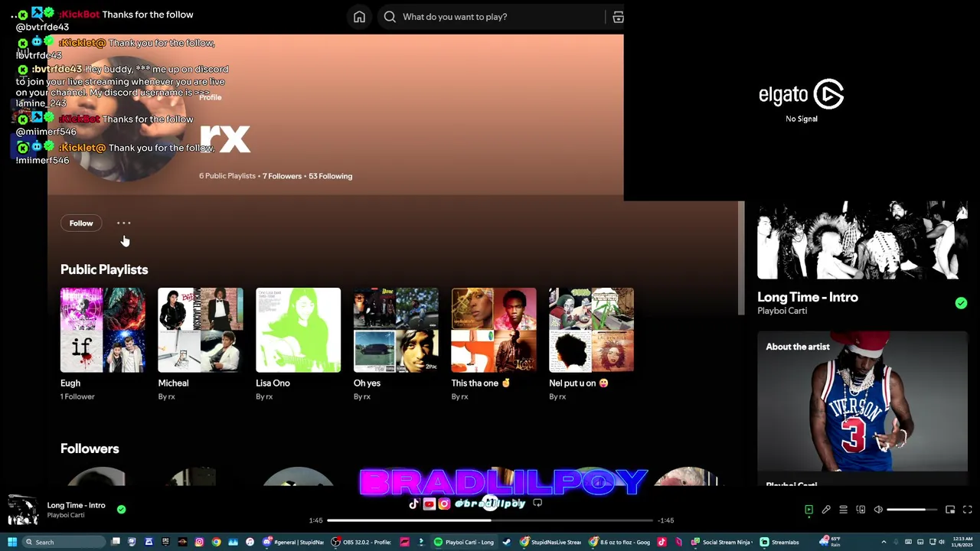
Task: Open Google Chrome taskbar icon
Action: pyautogui.click(x=216, y=542)
